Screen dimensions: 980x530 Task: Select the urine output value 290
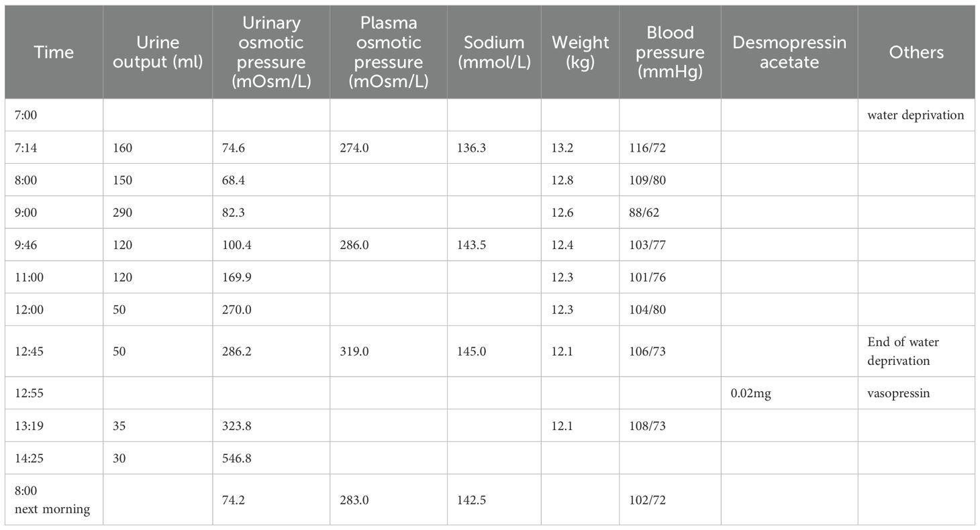pyautogui.click(x=123, y=212)
